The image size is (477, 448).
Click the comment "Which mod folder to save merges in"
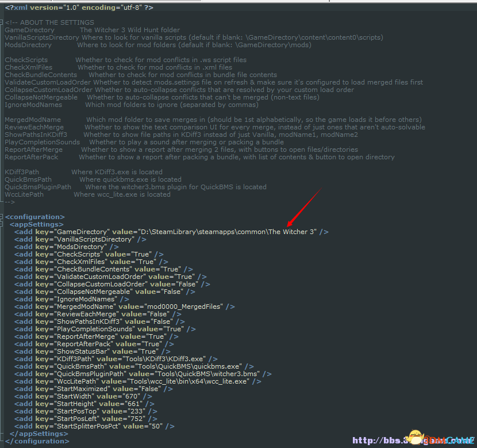click(x=146, y=120)
